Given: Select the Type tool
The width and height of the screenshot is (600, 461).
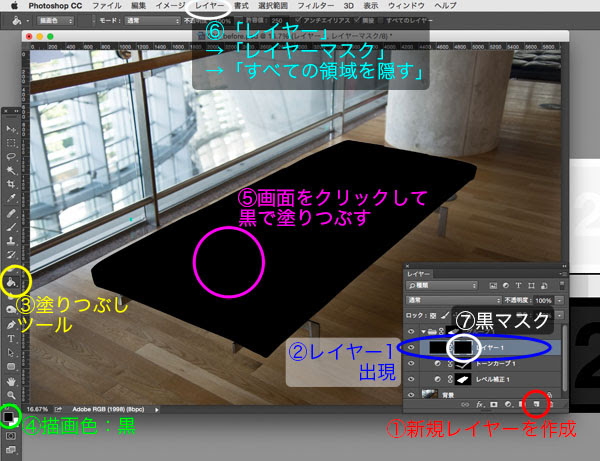Looking at the screenshot, I should (11, 339).
